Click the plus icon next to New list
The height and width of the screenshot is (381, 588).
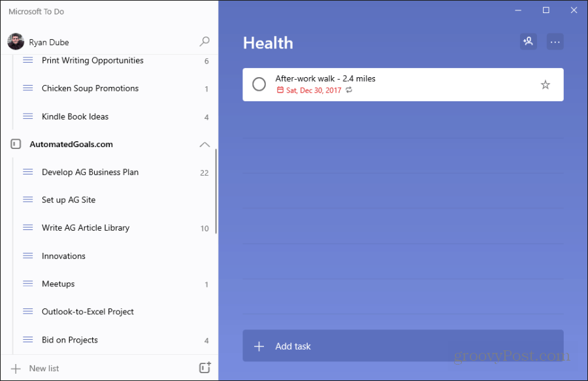coord(16,369)
